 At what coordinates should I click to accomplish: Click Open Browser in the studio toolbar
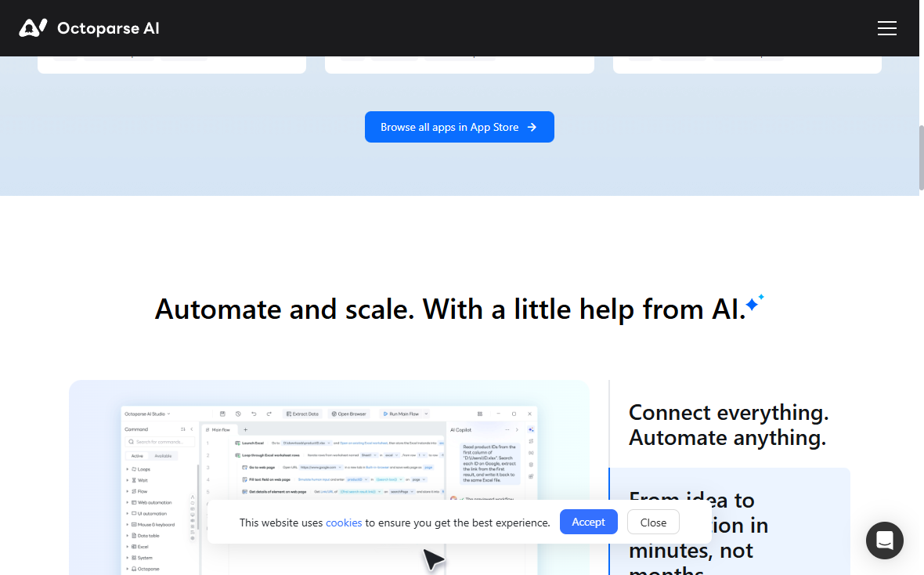pyautogui.click(x=349, y=414)
